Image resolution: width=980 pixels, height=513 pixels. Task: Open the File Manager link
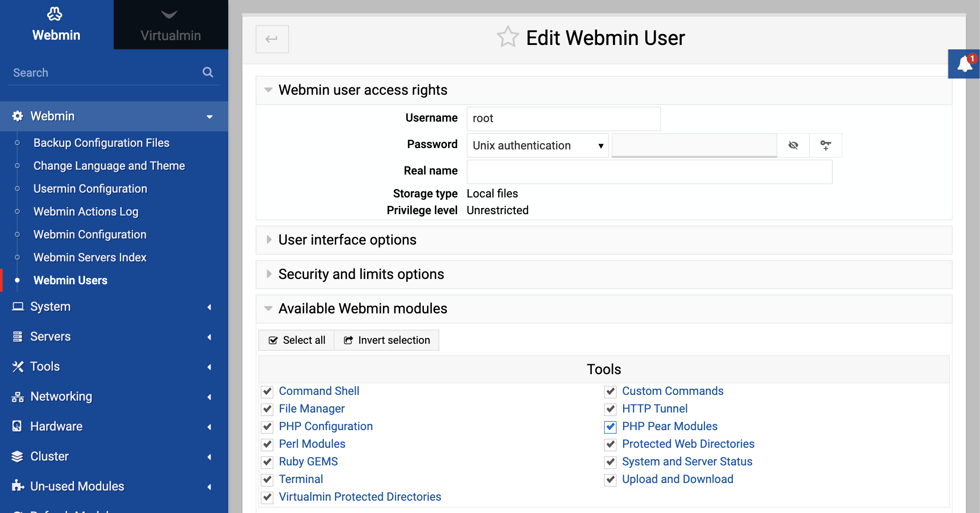tap(312, 409)
